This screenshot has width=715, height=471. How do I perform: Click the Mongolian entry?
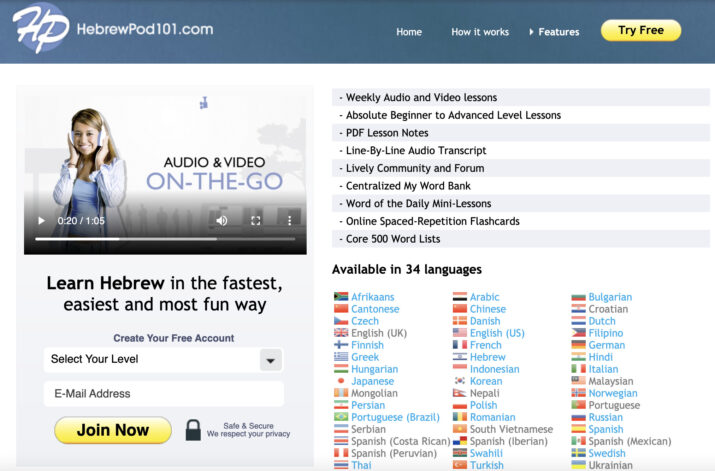point(374,393)
